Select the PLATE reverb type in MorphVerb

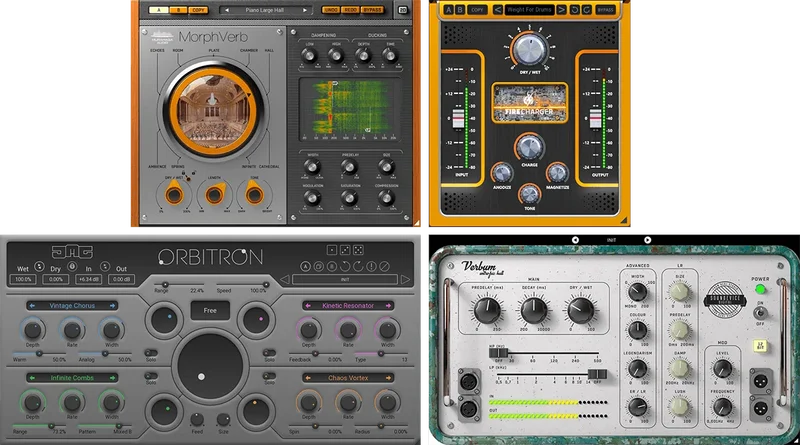(214, 51)
